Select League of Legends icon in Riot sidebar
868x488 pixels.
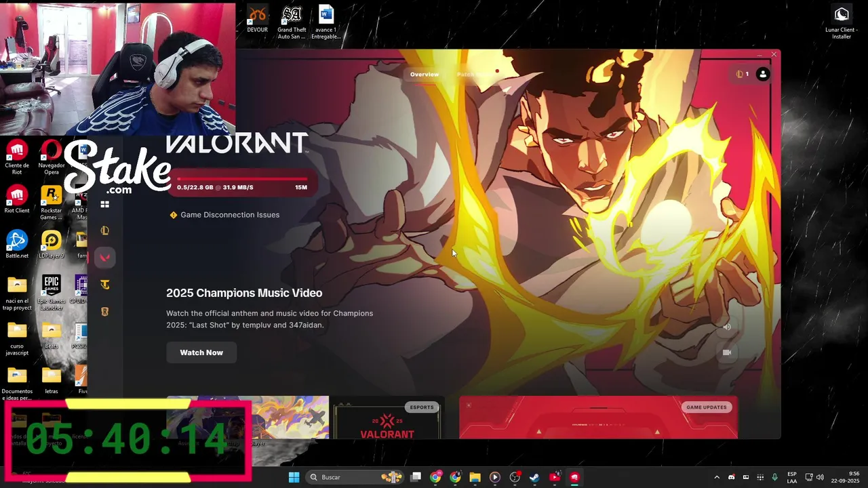click(104, 230)
